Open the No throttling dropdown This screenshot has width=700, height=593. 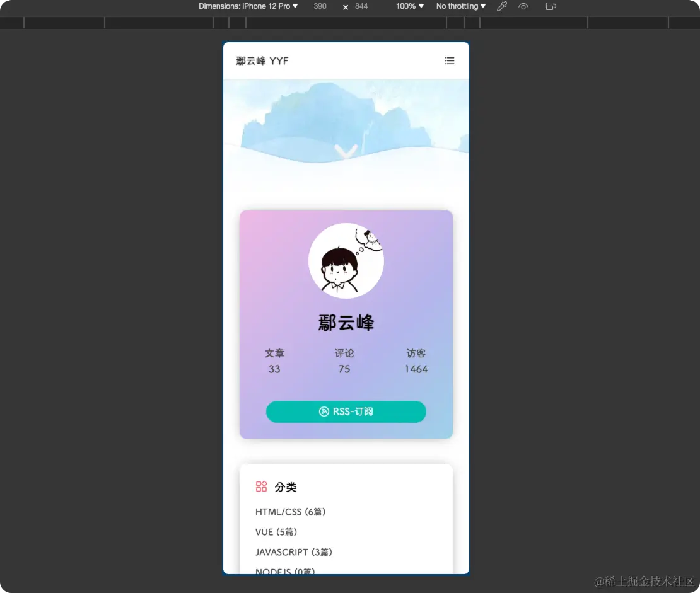(x=459, y=6)
